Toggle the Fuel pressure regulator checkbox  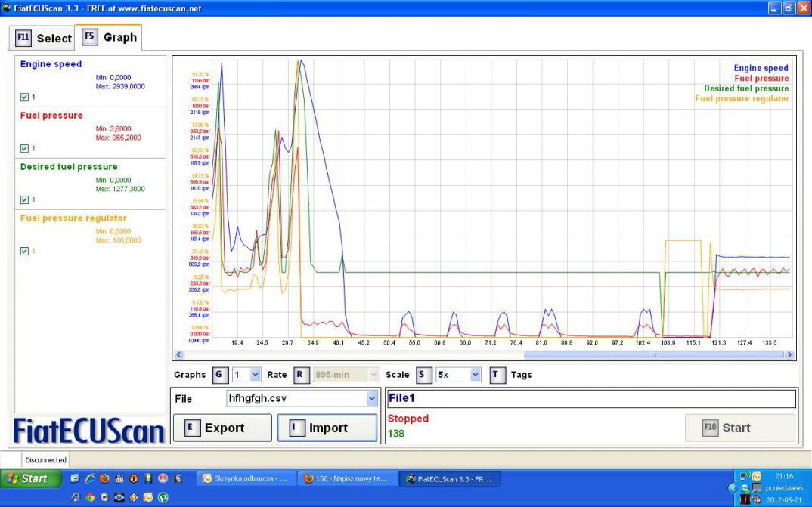tap(25, 251)
